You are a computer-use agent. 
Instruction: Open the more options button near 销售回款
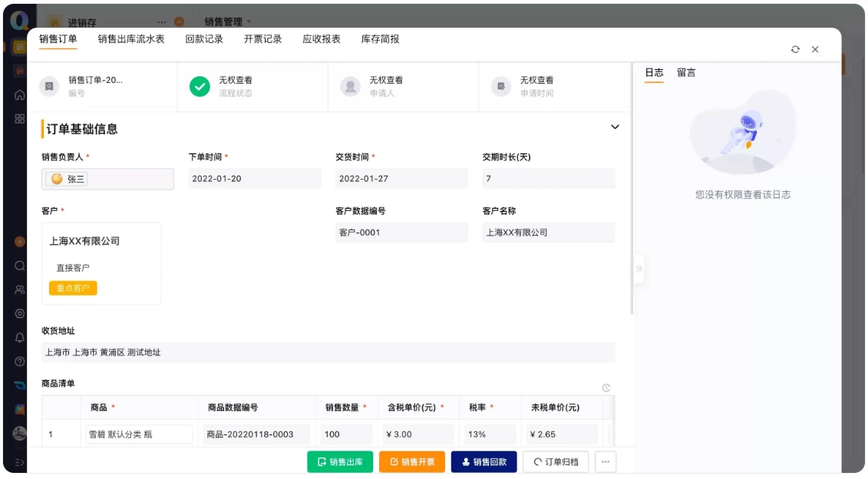click(605, 462)
